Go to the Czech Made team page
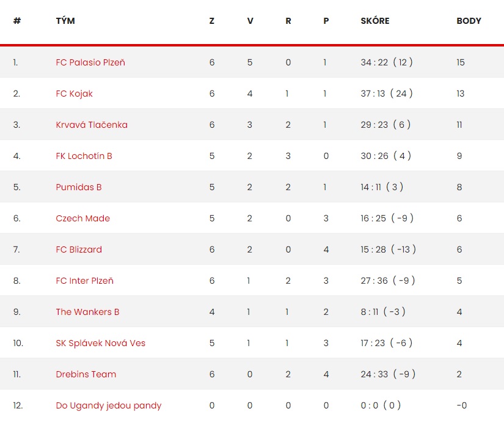 (83, 218)
